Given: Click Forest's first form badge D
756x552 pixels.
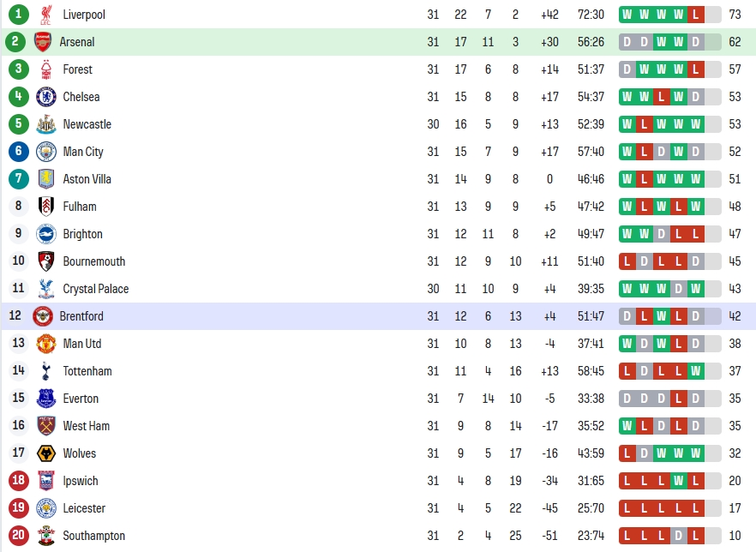Looking at the screenshot, I should 627,69.
